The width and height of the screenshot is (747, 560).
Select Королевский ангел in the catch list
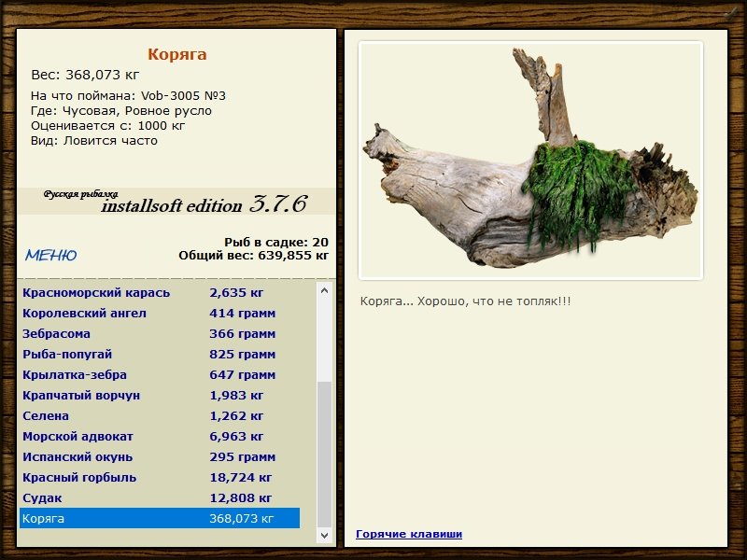coord(160,314)
